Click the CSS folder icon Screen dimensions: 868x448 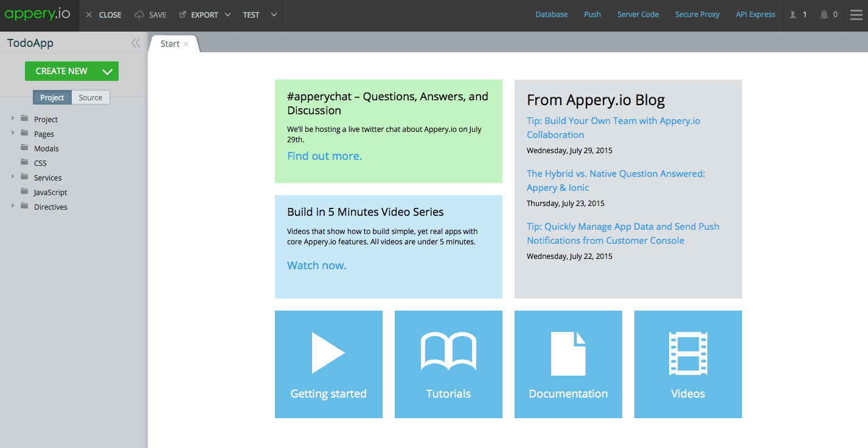pyautogui.click(x=24, y=162)
